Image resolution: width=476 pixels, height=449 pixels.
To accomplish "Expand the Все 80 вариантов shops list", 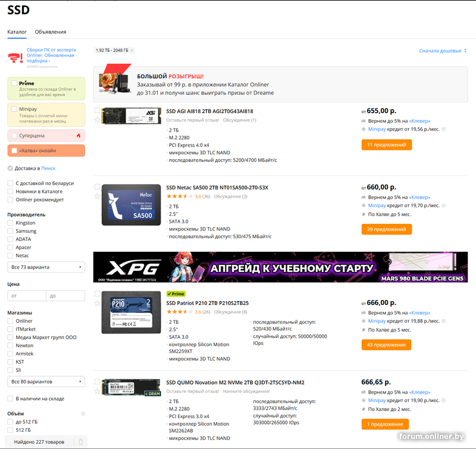I will point(46,382).
